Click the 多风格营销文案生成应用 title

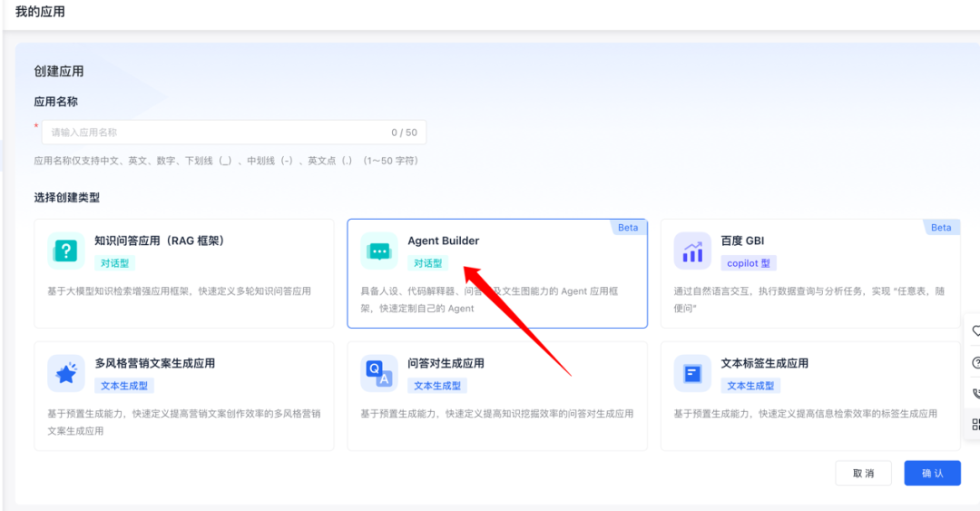[155, 363]
